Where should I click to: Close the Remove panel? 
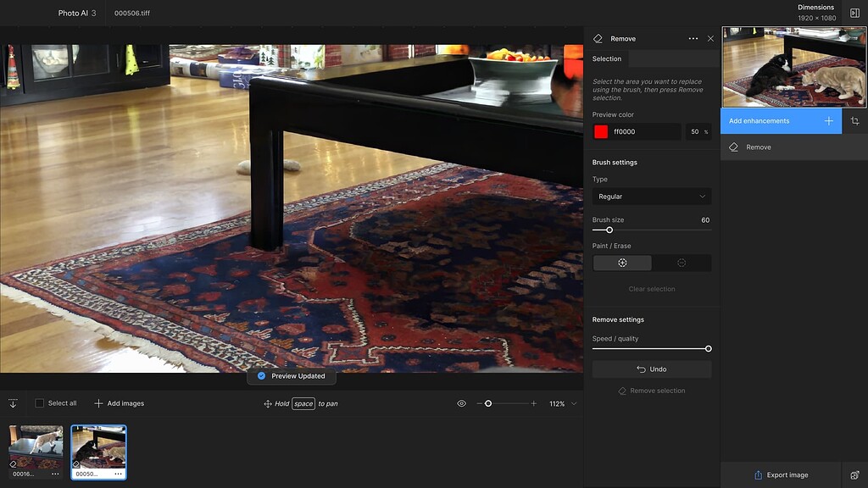[711, 39]
